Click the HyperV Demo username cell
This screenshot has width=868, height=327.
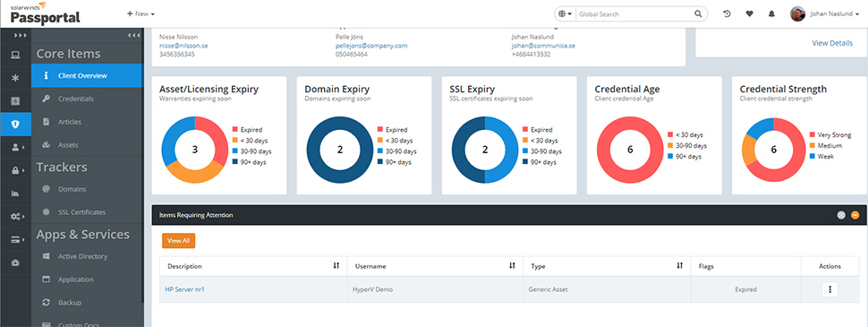[435, 289]
